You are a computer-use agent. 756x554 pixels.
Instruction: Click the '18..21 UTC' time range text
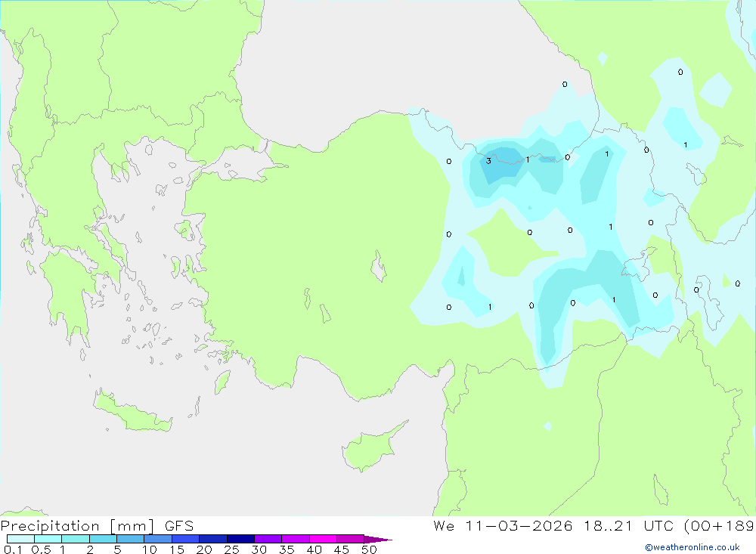pyautogui.click(x=628, y=525)
